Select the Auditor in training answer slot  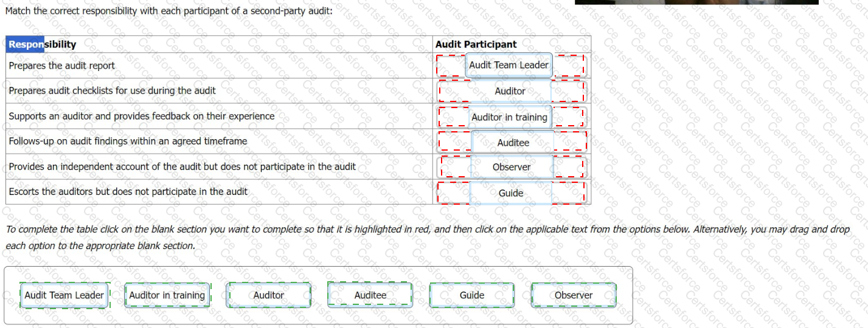(510, 117)
